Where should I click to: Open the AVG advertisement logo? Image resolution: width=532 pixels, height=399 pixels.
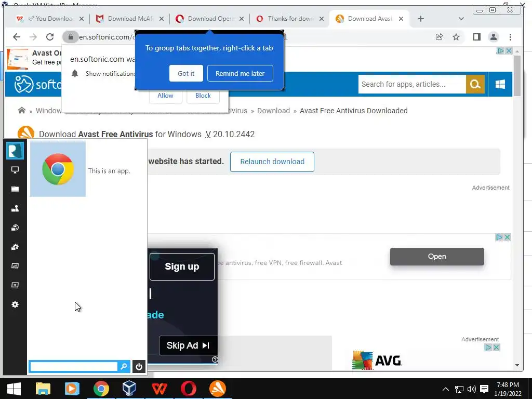[377, 360]
